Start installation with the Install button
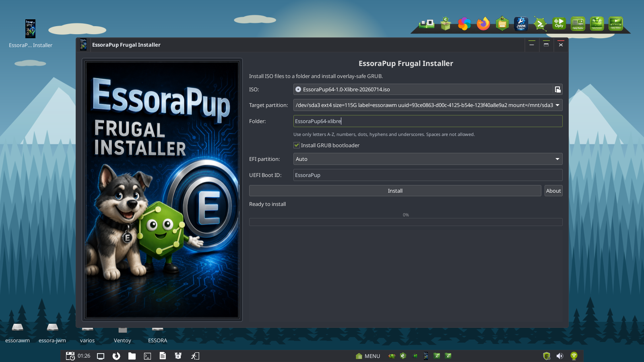Image resolution: width=644 pixels, height=362 pixels. tap(395, 191)
